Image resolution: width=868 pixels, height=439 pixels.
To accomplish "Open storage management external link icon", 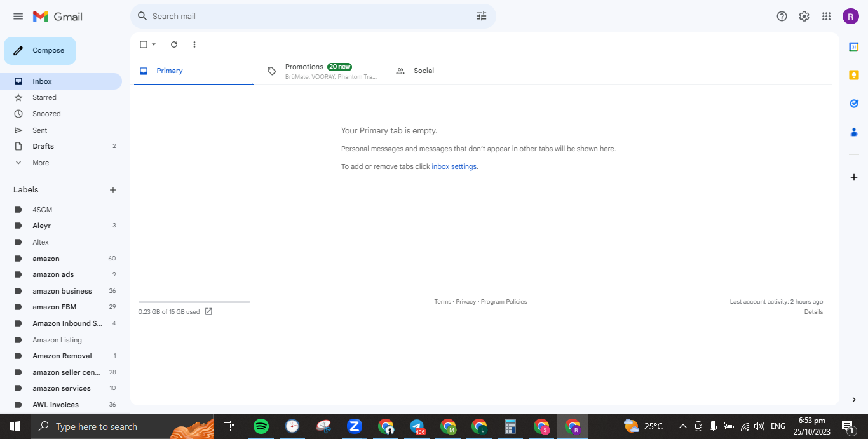I will coord(208,311).
